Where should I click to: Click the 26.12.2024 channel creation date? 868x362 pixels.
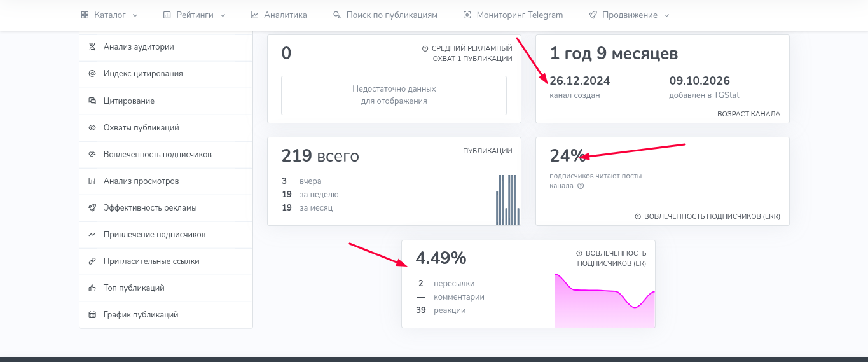[x=580, y=81]
